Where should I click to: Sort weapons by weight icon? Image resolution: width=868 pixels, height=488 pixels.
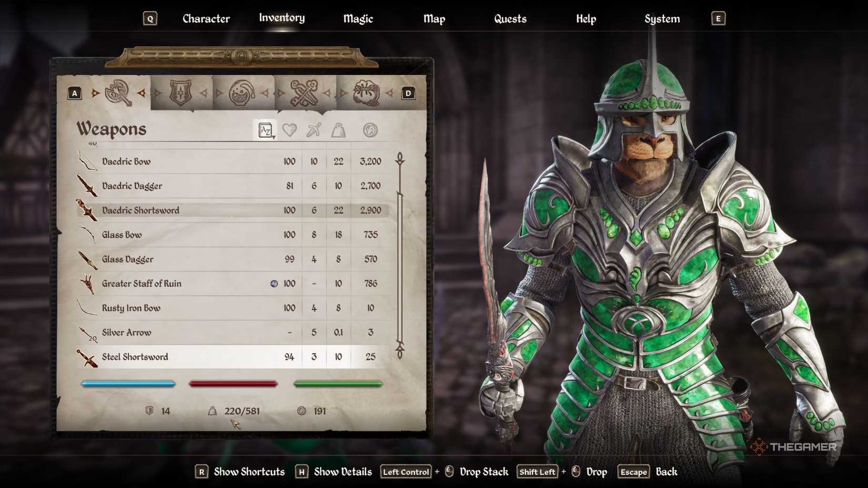(x=338, y=130)
